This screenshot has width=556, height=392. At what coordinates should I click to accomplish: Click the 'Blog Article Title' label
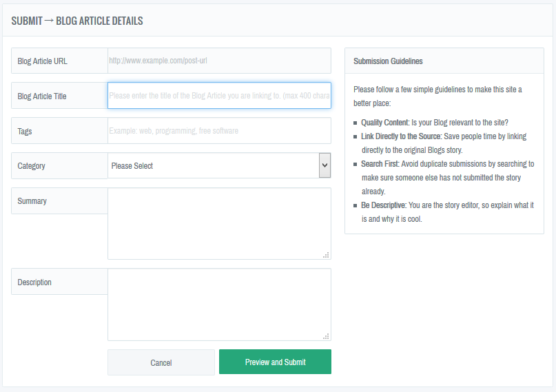click(42, 96)
